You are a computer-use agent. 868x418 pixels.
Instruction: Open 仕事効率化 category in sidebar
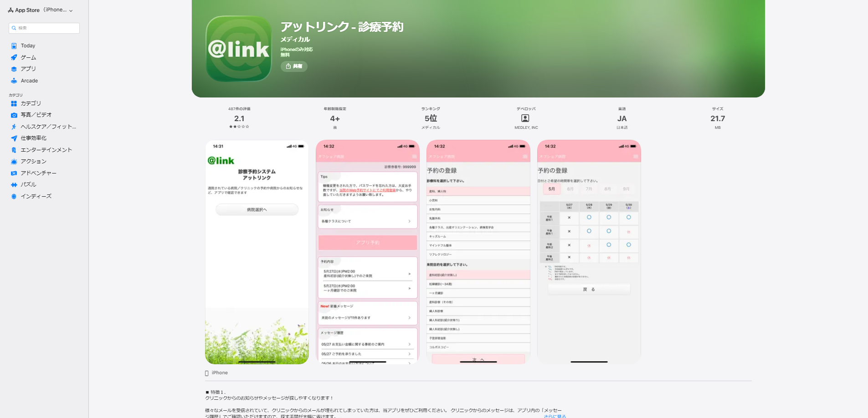pos(44,138)
